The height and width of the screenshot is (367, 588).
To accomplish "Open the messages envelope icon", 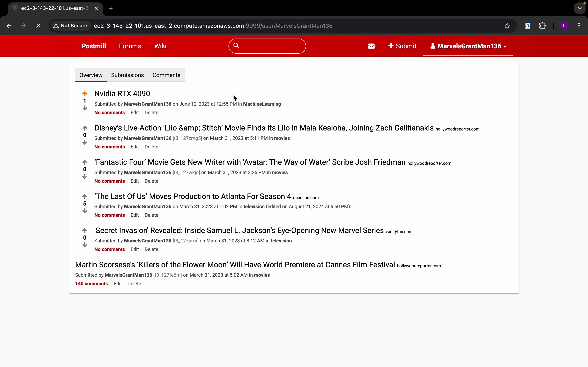I will (371, 46).
